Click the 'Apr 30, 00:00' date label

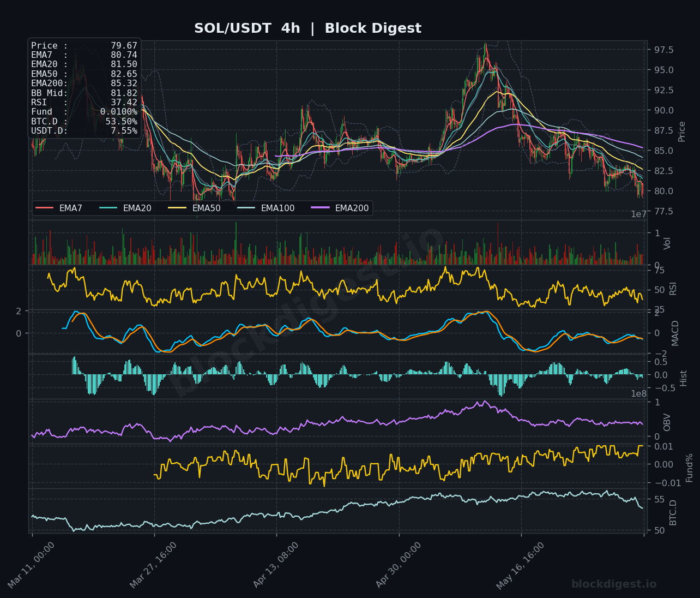pos(399,565)
